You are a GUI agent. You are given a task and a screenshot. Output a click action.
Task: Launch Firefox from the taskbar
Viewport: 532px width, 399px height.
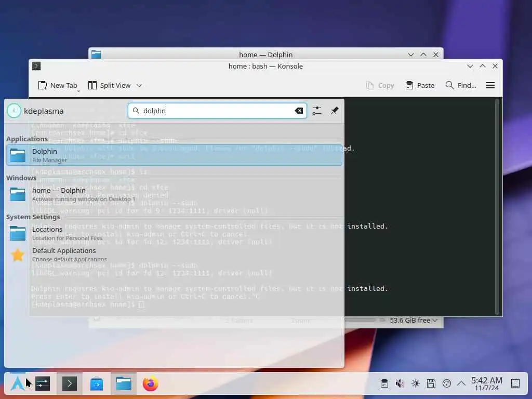(150, 384)
